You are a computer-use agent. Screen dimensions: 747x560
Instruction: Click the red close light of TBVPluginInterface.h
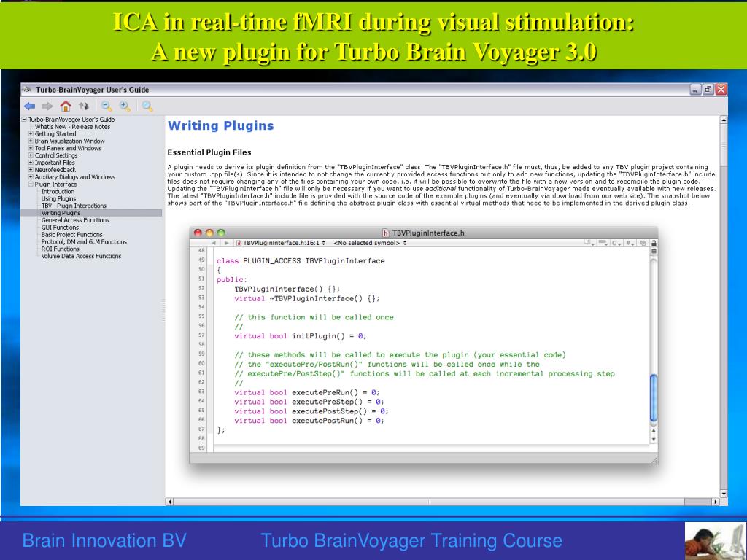pos(197,233)
